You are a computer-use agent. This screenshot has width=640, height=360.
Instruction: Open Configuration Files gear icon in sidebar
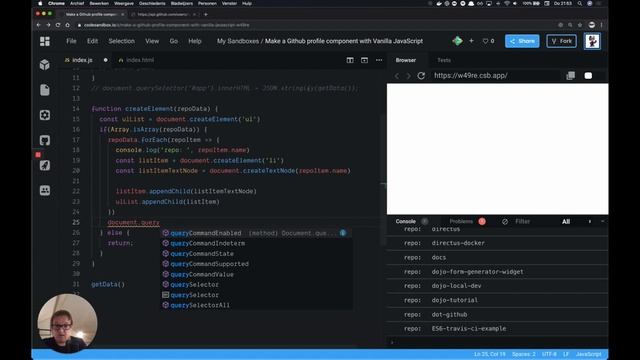click(45, 115)
